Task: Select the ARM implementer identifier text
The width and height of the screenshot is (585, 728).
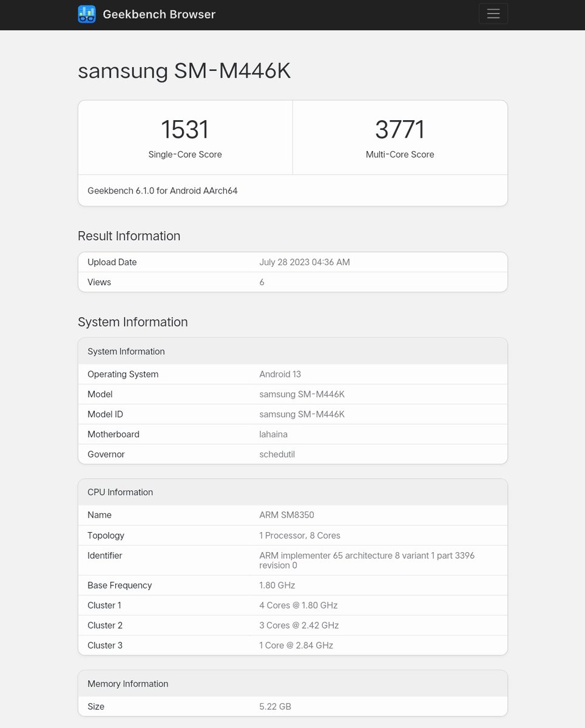Action: (367, 561)
